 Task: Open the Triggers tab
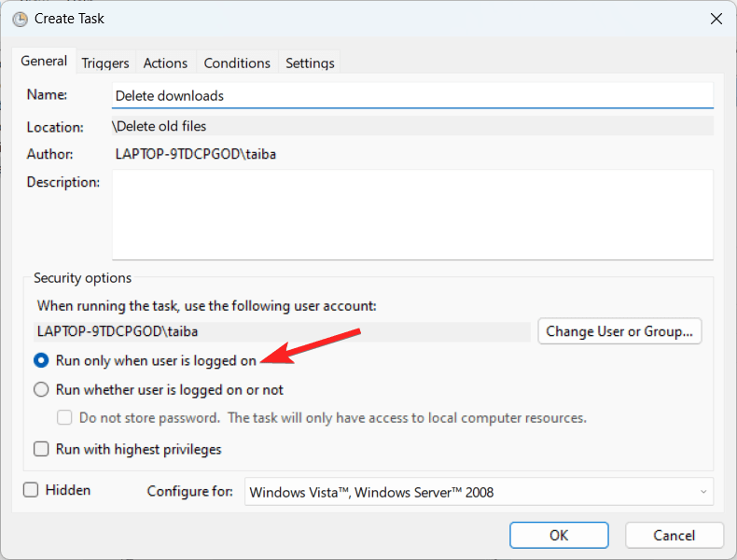pyautogui.click(x=105, y=63)
